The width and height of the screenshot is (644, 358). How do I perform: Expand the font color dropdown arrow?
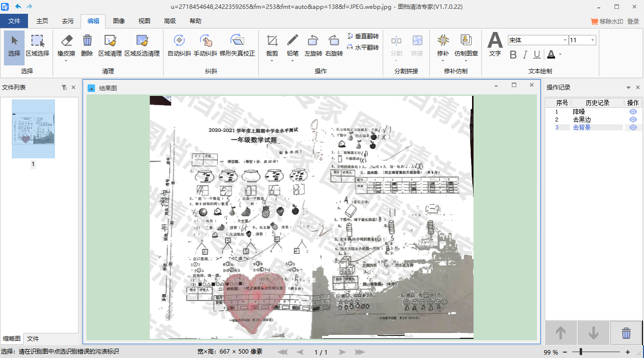click(x=560, y=55)
